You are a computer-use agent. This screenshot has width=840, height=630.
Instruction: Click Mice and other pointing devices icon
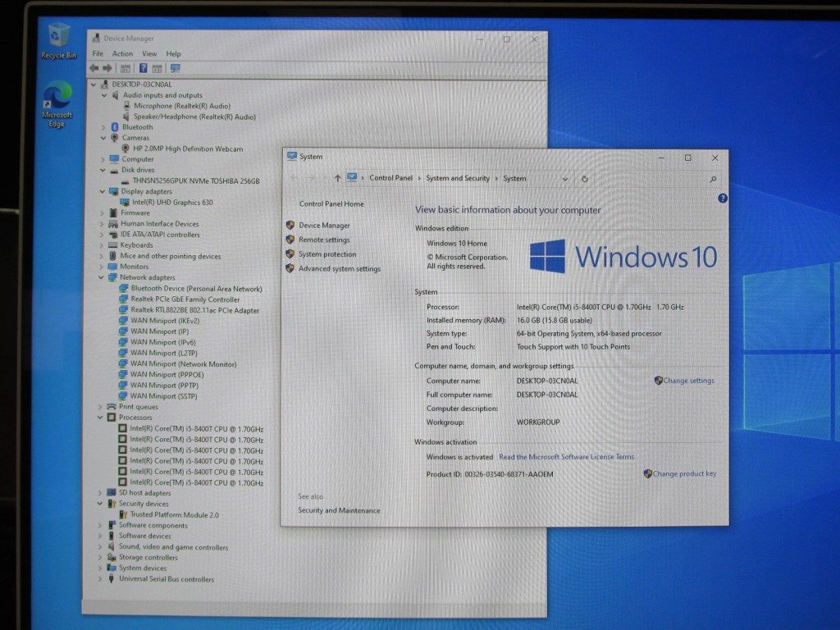112,256
